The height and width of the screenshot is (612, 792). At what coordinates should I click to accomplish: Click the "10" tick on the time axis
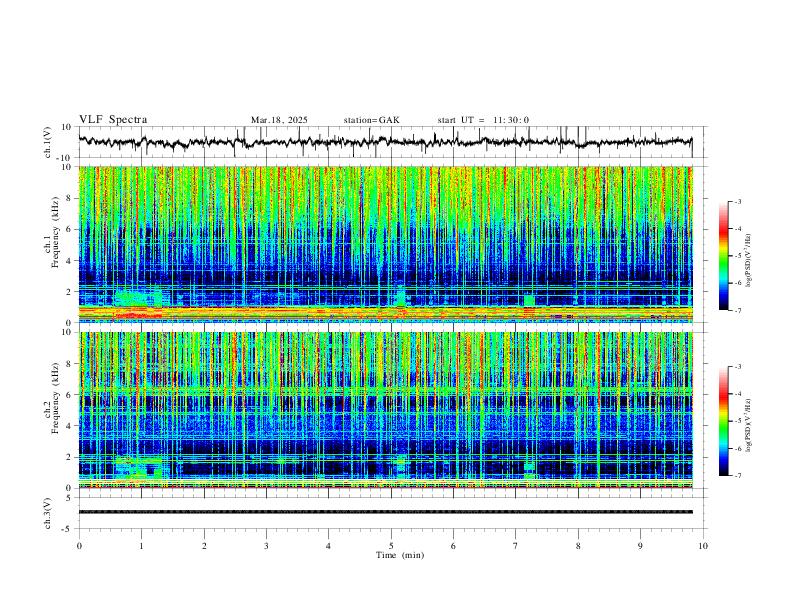(x=703, y=546)
